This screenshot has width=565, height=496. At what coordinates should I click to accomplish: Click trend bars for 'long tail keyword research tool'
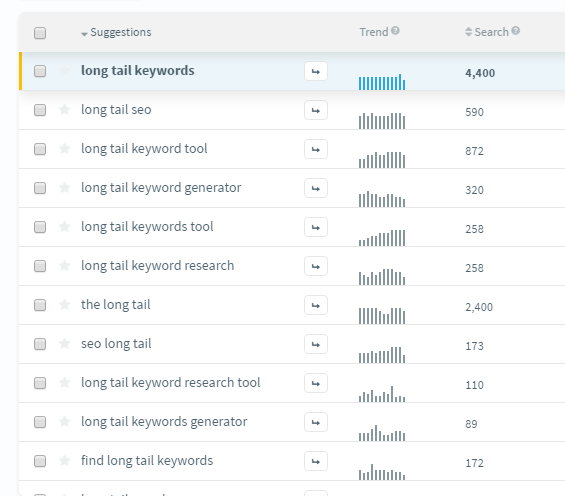click(x=382, y=394)
